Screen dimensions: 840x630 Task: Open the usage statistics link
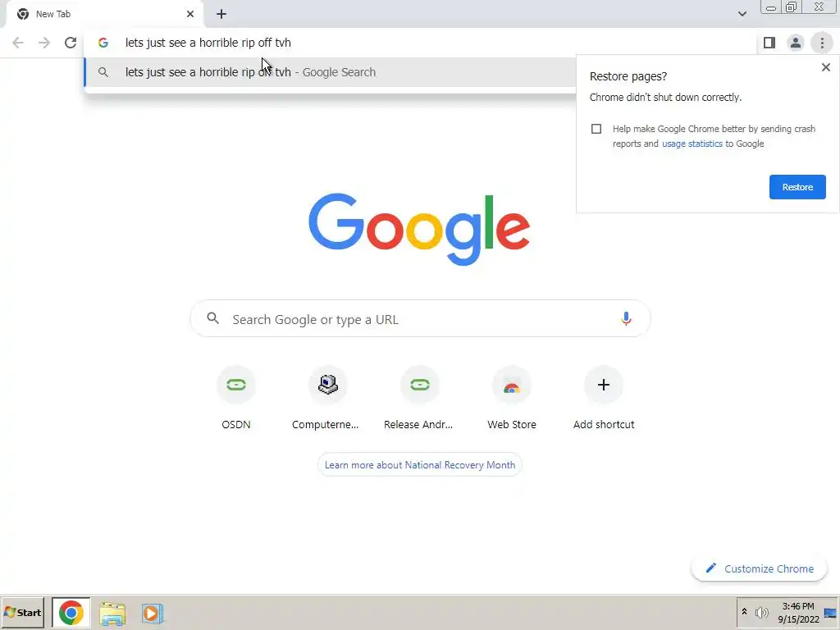pyautogui.click(x=692, y=144)
